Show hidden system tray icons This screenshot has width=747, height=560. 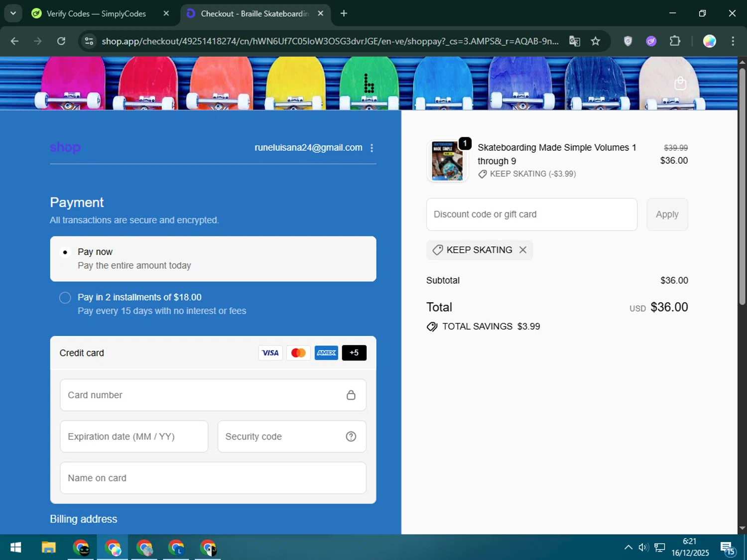click(628, 548)
